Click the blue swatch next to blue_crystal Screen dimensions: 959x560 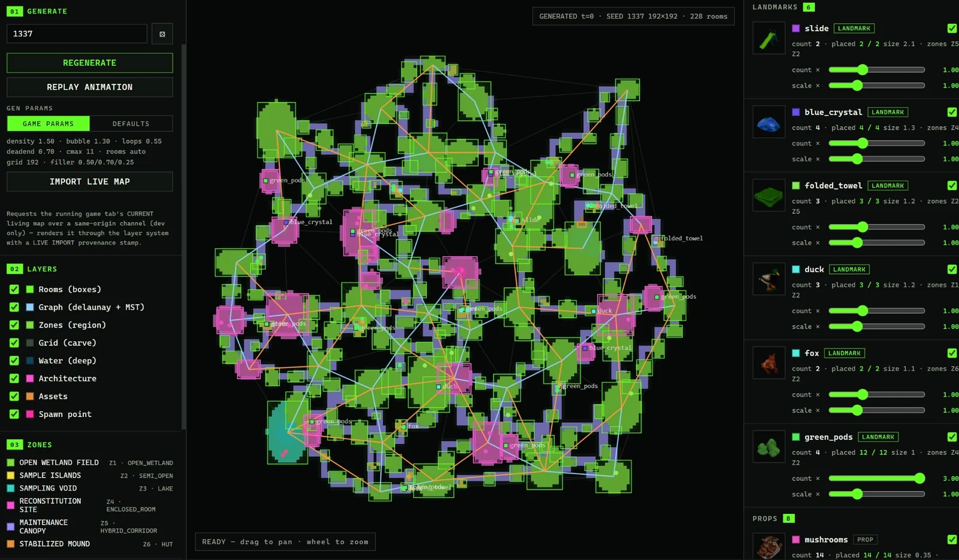tap(796, 112)
